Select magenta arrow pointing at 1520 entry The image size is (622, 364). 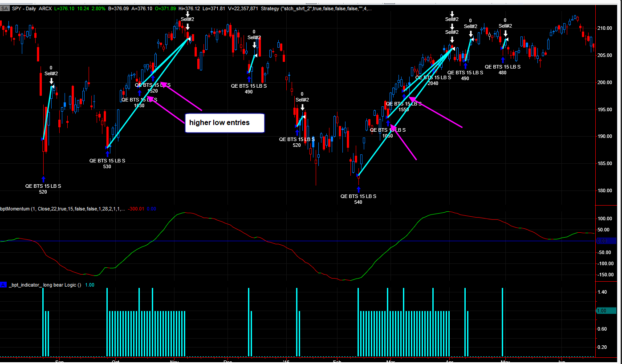click(x=181, y=96)
